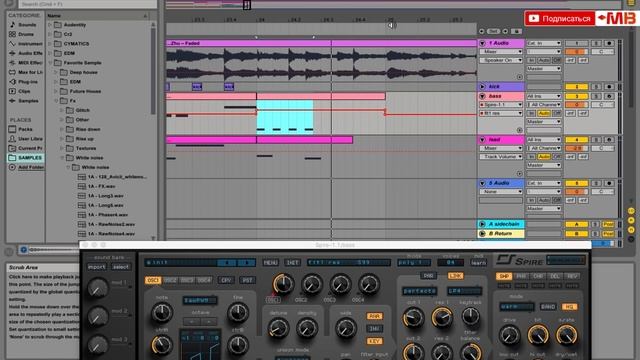This screenshot has height=360, width=640.
Task: Open the REV effect tab in Spire
Action: (x=572, y=276)
